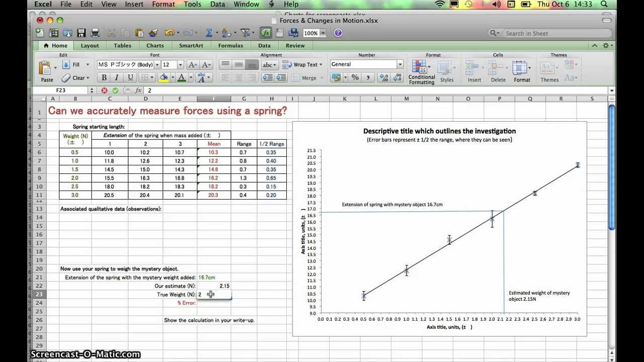Screen dimensions: 644x362
Task: Click the Paste clipboard icon
Action: pos(46,68)
